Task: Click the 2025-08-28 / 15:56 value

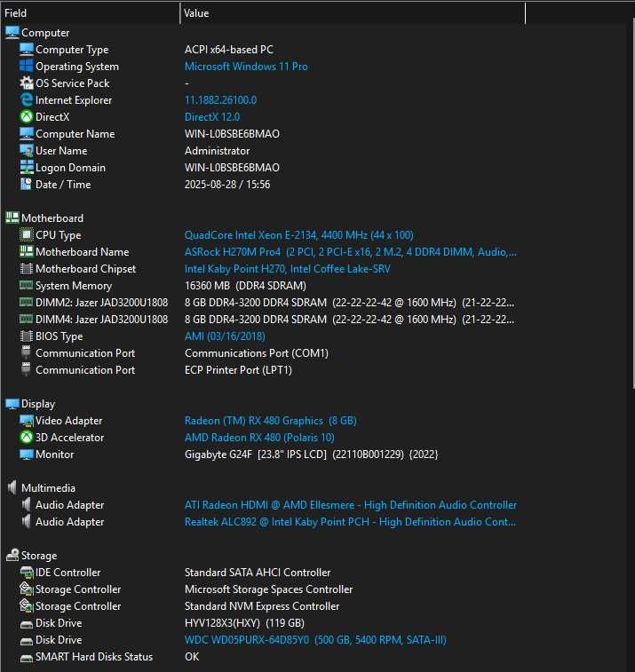Action: point(227,185)
